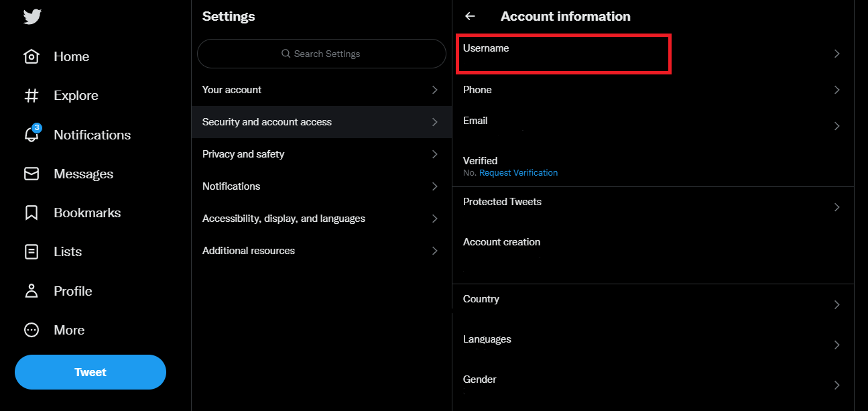The width and height of the screenshot is (868, 411).
Task: Go back using the left arrow
Action: (x=470, y=16)
